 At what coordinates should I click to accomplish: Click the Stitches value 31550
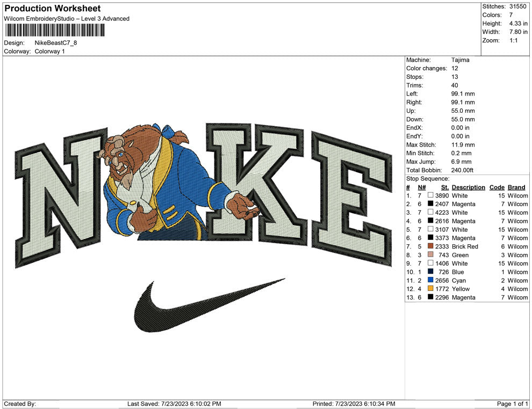pyautogui.click(x=517, y=6)
